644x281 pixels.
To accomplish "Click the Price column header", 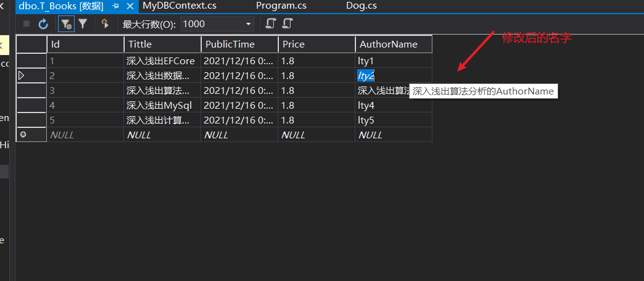I will (316, 44).
